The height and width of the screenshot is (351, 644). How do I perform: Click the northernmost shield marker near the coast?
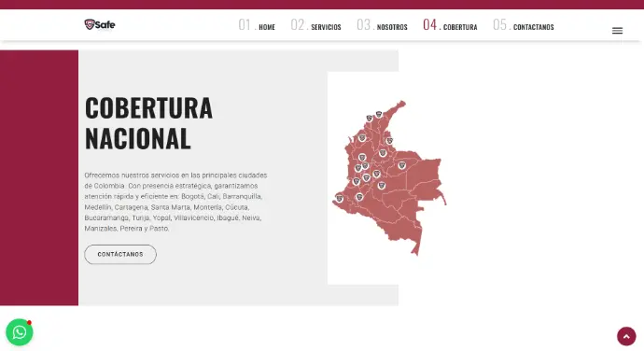379,114
